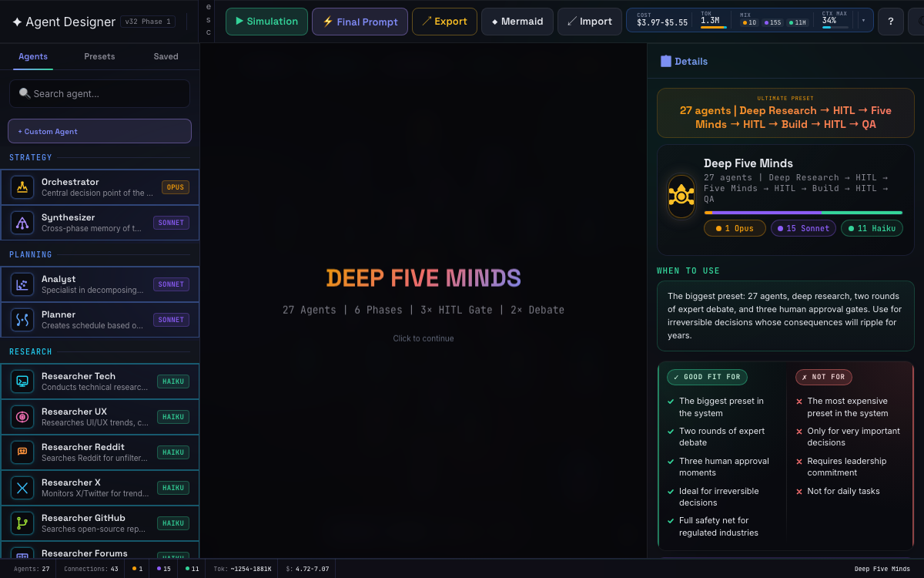This screenshot has width=924, height=578.
Task: Click the magnifier icon in search box
Action: tap(25, 93)
